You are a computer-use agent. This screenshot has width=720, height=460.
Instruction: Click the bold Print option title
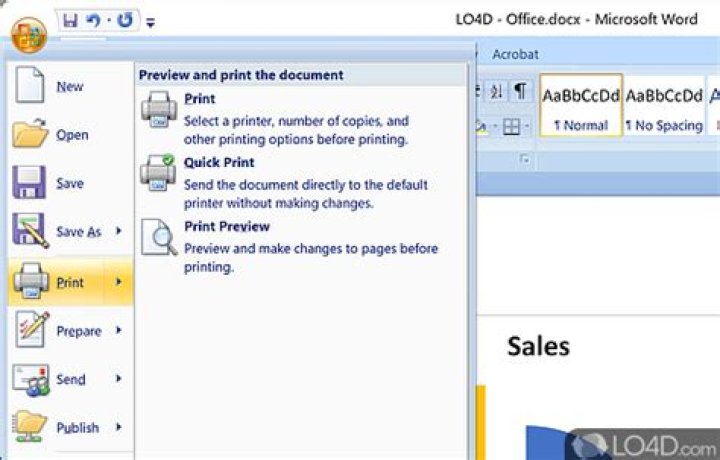[x=200, y=99]
